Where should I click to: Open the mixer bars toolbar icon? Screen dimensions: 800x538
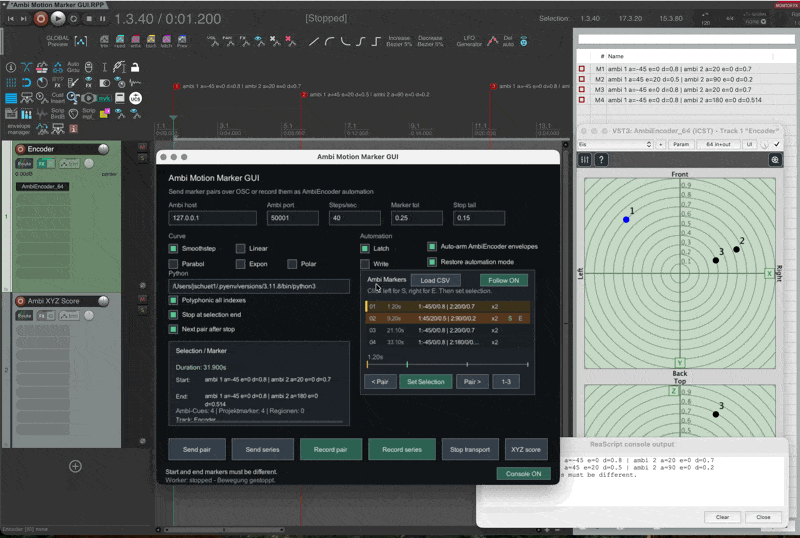[x=26, y=114]
